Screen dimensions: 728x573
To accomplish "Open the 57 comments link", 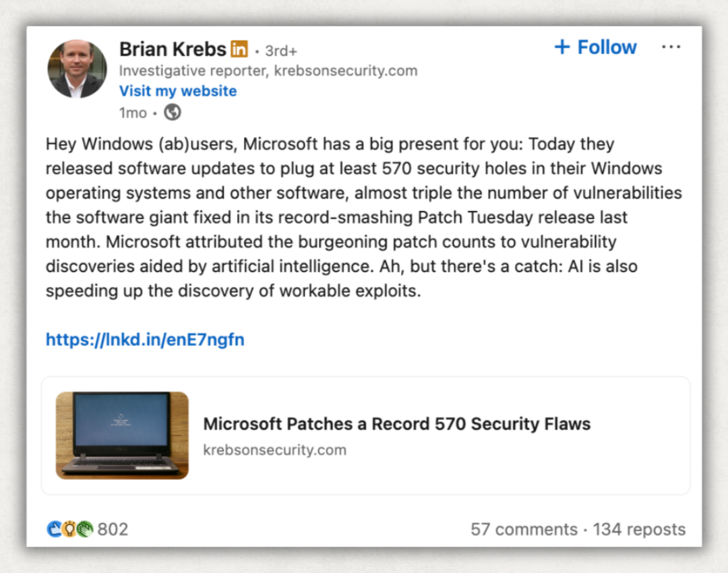I will tap(524, 529).
